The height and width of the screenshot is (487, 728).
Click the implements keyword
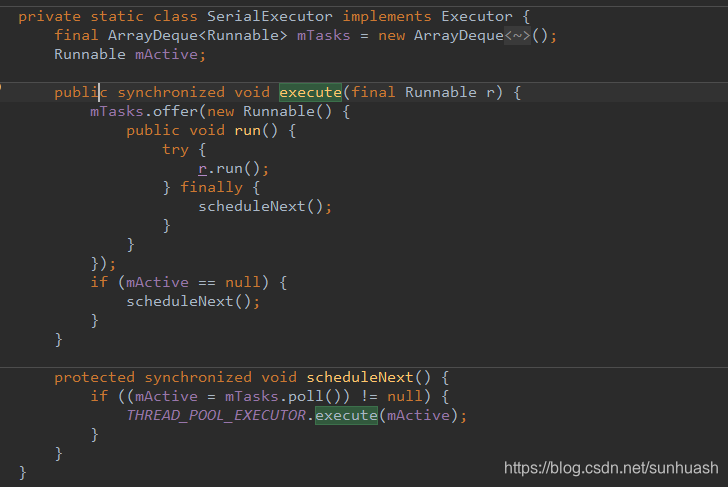387,17
